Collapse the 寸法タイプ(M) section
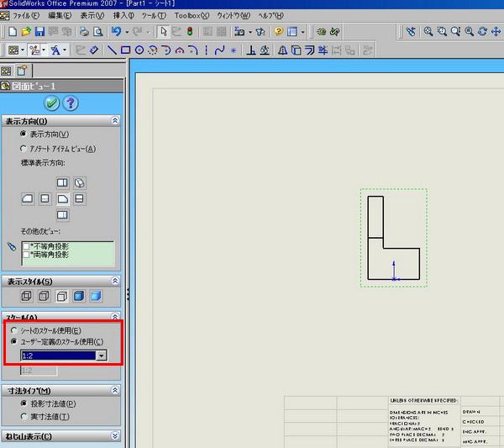 [x=115, y=390]
